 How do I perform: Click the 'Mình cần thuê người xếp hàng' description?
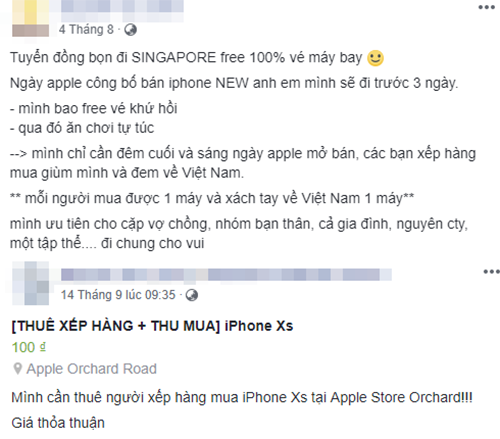tap(242, 398)
